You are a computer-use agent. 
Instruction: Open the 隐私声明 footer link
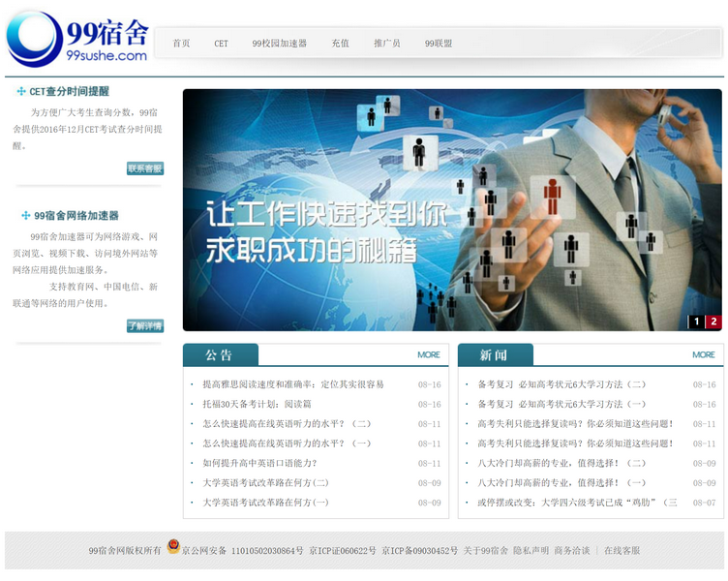pos(531,551)
